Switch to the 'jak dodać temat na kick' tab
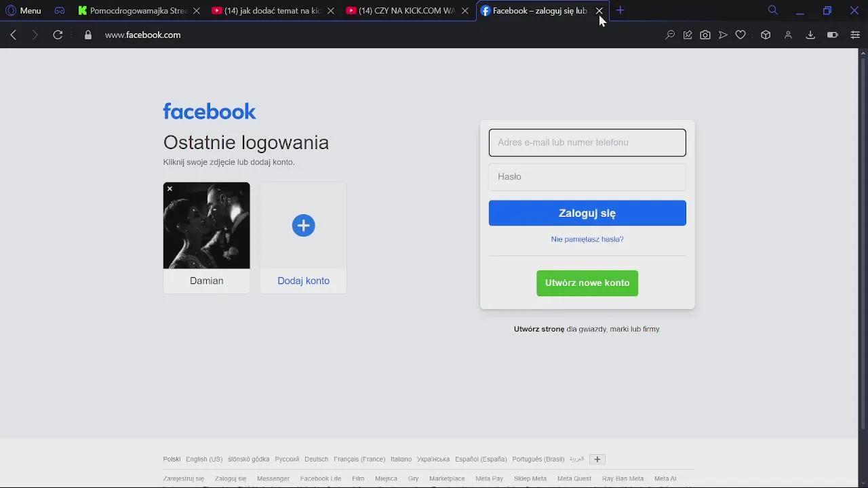Screen dimensions: 868x488 tap(272, 11)
